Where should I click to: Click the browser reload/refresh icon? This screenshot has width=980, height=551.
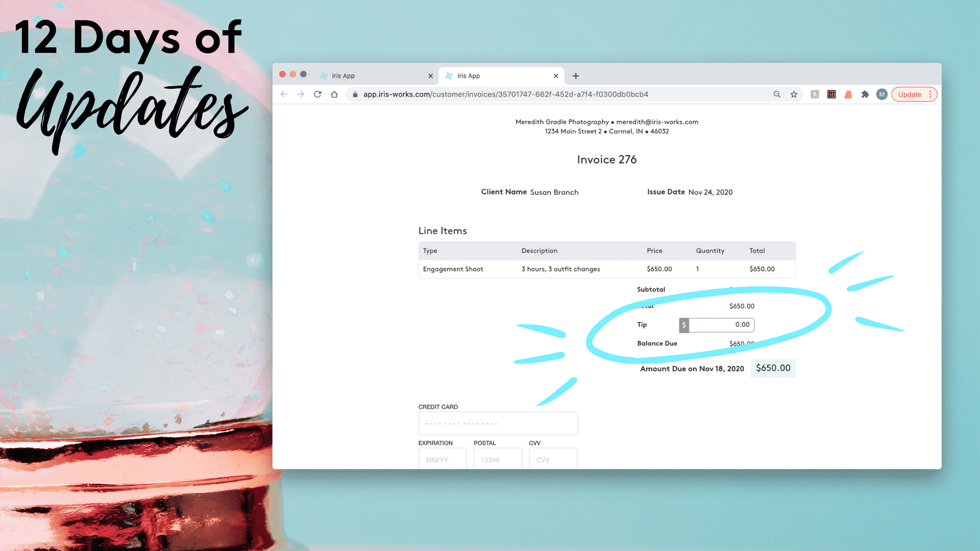pos(317,94)
